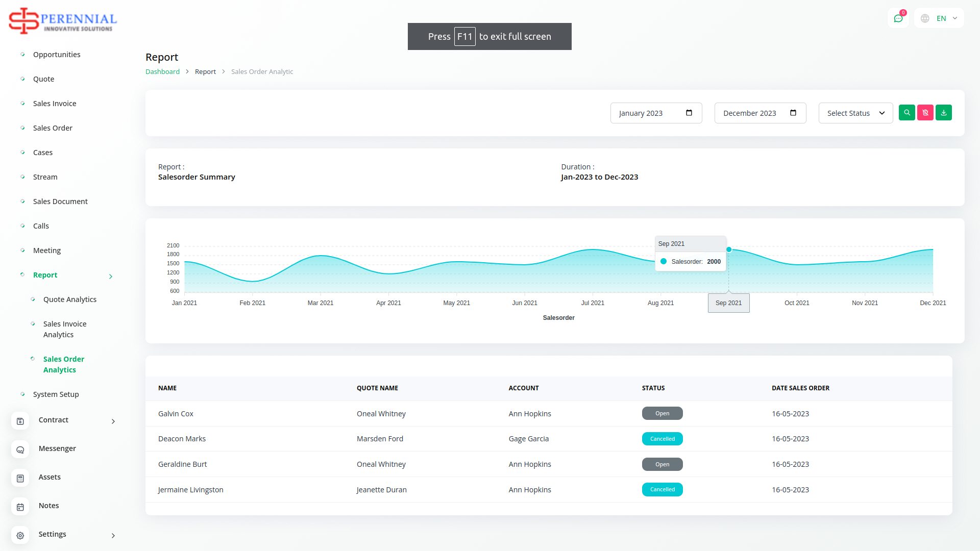Click the Perennial logo
Viewport: 980px width, 551px height.
click(x=63, y=21)
